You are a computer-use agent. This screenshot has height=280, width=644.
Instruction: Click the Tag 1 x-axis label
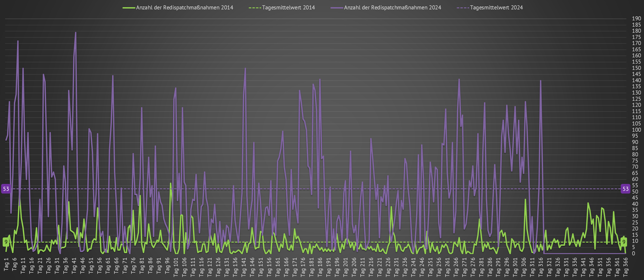6,264
